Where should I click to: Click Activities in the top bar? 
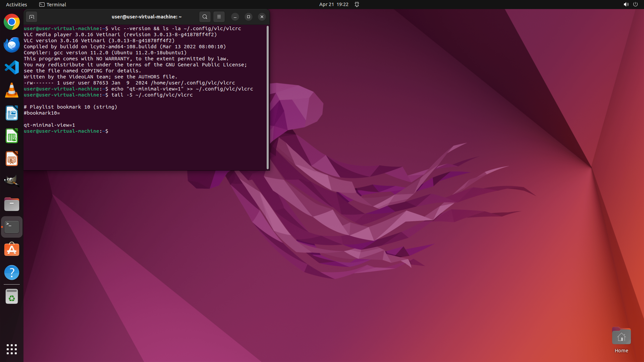[16, 4]
